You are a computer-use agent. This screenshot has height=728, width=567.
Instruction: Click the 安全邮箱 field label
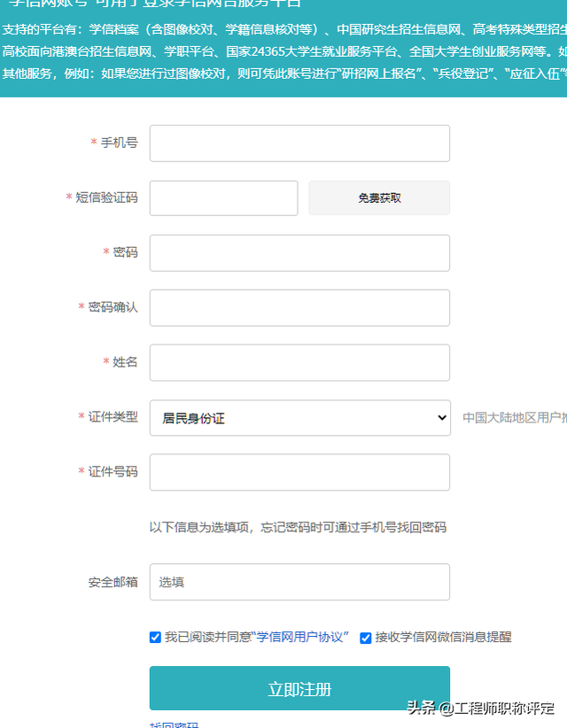click(113, 582)
